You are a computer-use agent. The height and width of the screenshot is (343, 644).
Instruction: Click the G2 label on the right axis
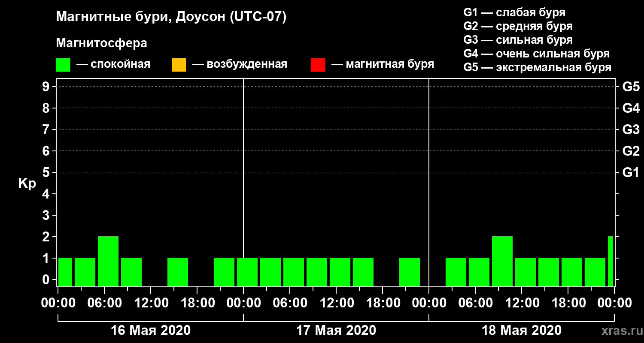click(631, 151)
